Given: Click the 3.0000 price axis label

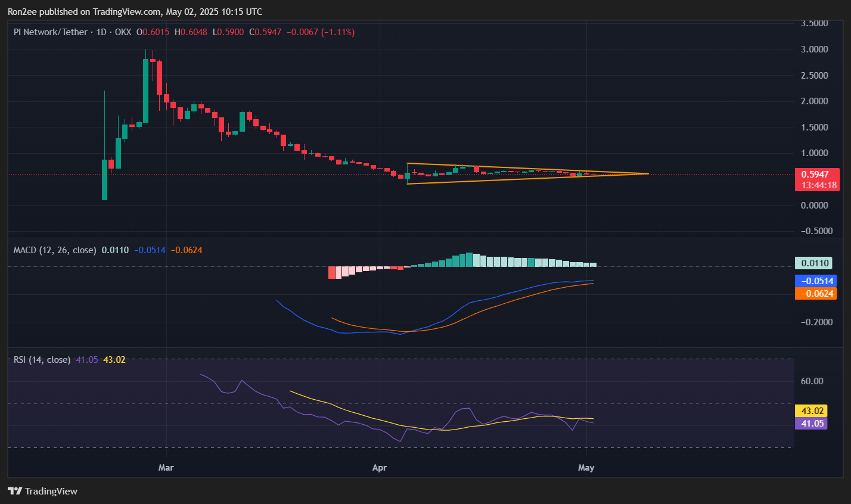Looking at the screenshot, I should tap(815, 49).
